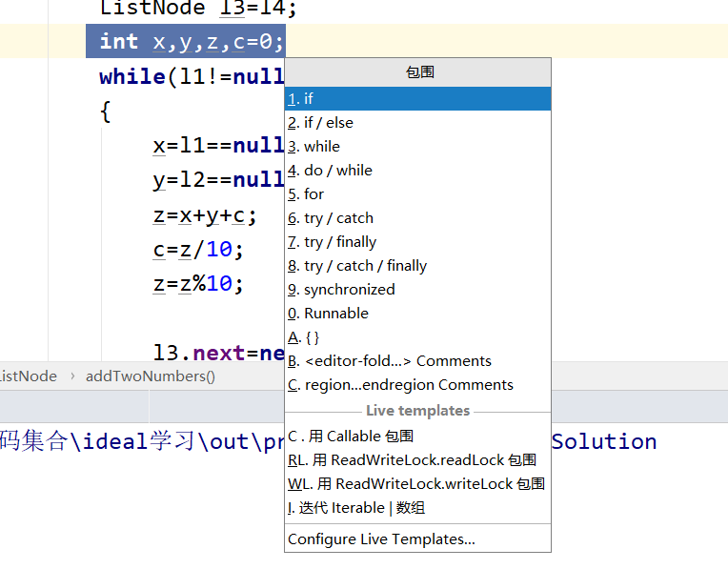
Task: Select 'I. 迭代 Iterable | 数组' template
Action: pyautogui.click(x=417, y=508)
